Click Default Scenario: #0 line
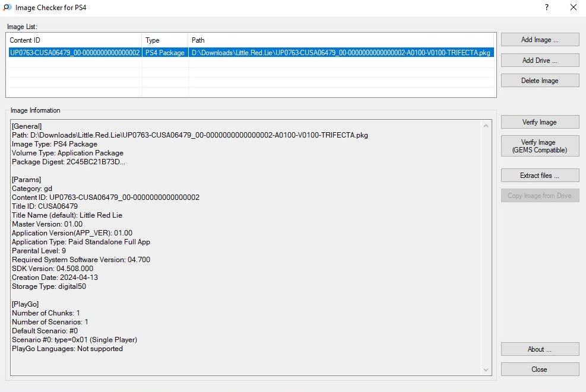586x392 pixels. click(x=45, y=331)
